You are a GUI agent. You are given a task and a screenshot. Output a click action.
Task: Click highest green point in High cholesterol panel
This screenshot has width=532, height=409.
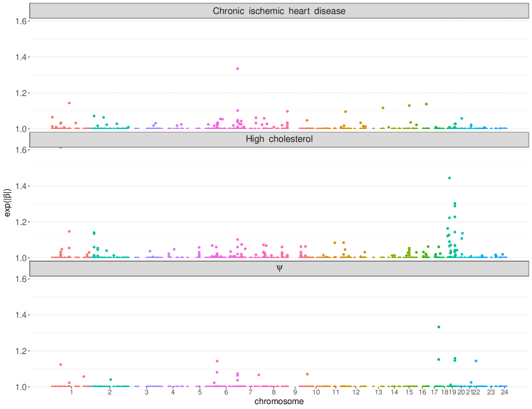click(x=450, y=178)
